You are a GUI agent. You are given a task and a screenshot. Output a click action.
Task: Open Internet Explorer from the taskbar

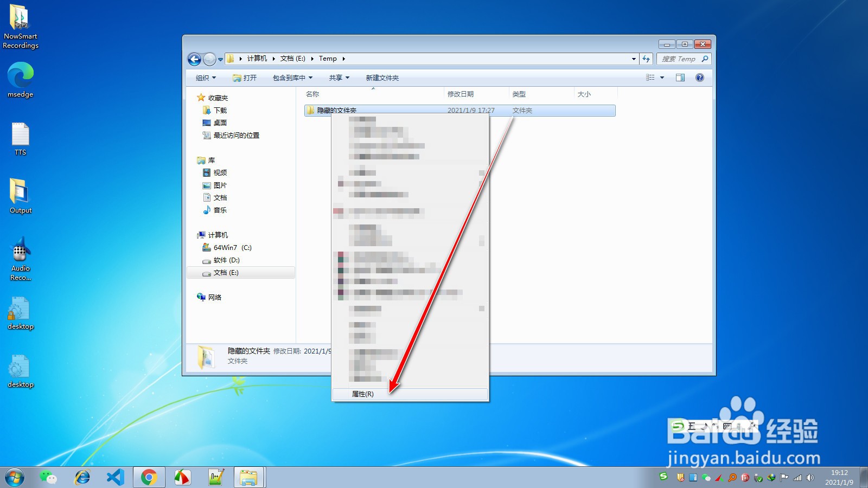82,477
